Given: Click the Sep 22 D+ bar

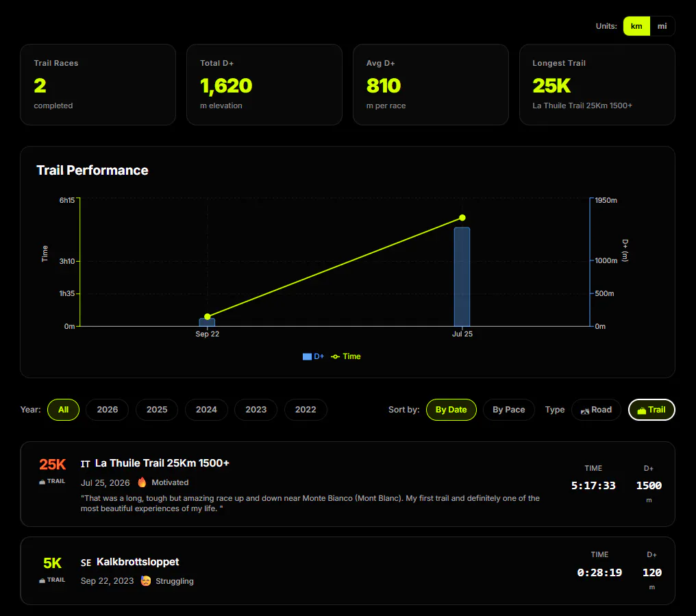Looking at the screenshot, I should pos(208,323).
